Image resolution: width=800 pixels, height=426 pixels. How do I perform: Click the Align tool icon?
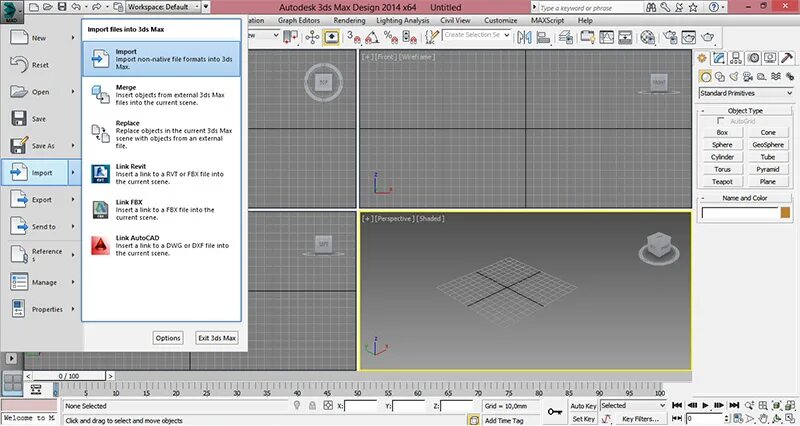tap(543, 37)
